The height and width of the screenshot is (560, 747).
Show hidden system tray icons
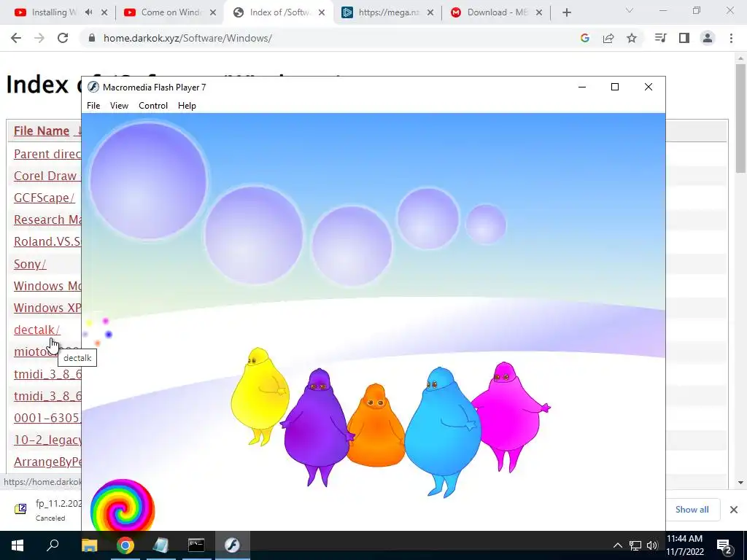coord(617,545)
